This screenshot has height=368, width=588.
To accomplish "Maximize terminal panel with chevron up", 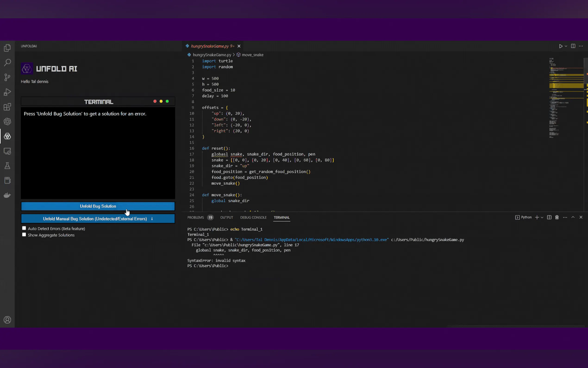I will (x=573, y=217).
